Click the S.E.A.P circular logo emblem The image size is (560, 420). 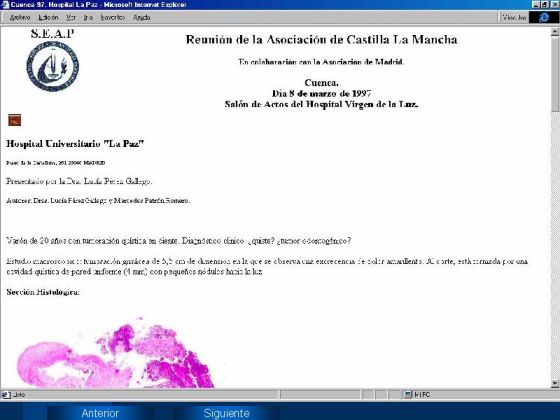click(x=52, y=66)
